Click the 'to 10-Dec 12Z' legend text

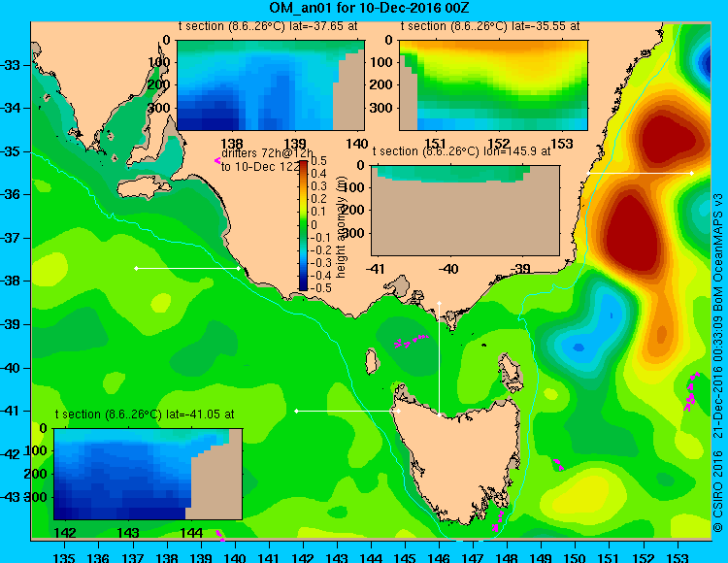tap(260, 167)
